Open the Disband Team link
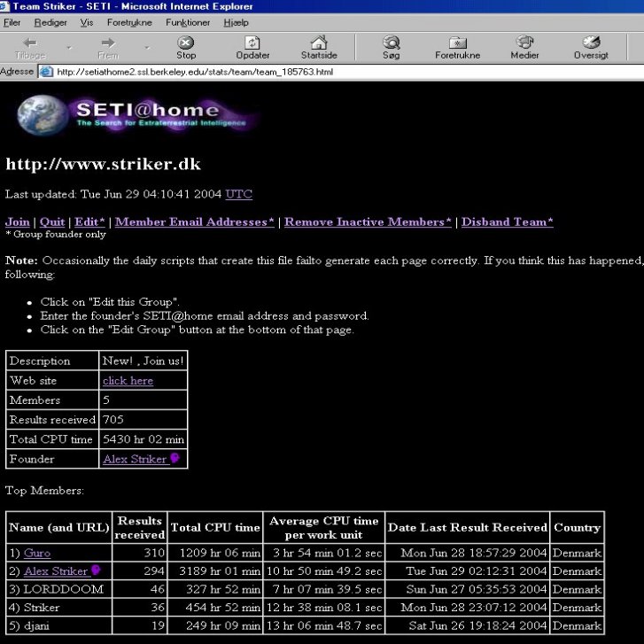 click(x=507, y=221)
